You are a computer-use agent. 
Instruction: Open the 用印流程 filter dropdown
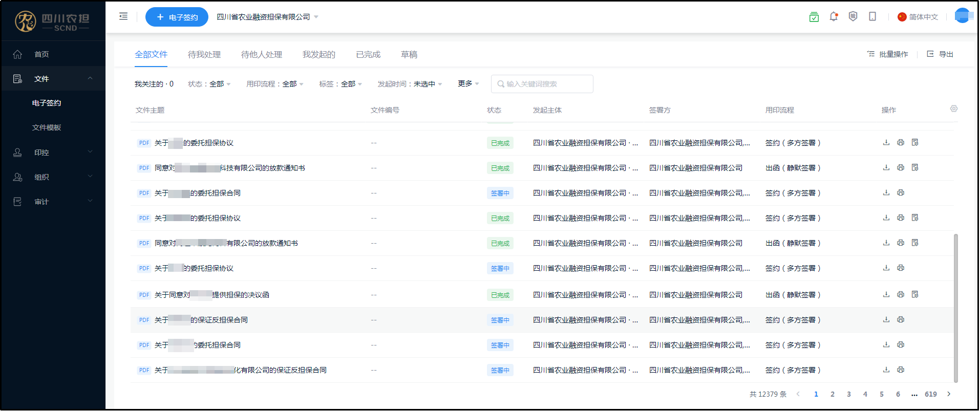(275, 84)
